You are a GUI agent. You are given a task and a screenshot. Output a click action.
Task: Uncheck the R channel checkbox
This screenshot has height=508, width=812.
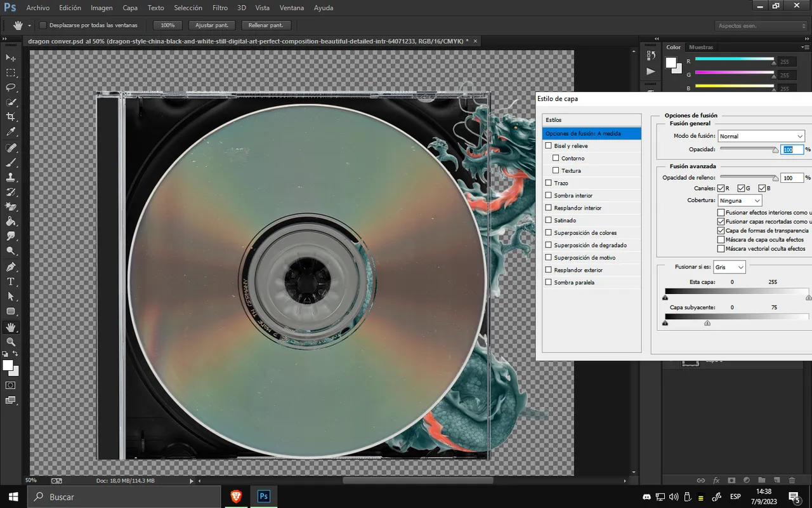pyautogui.click(x=721, y=189)
